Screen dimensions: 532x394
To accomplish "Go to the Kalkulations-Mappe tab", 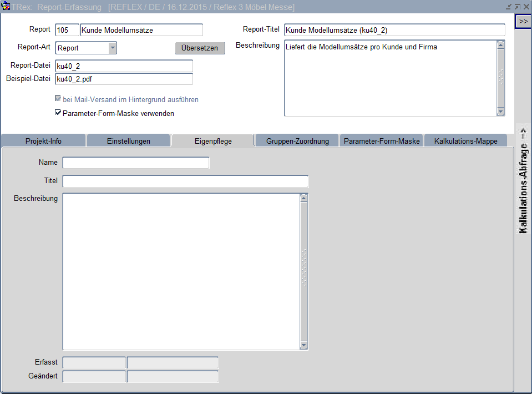I will tap(465, 141).
